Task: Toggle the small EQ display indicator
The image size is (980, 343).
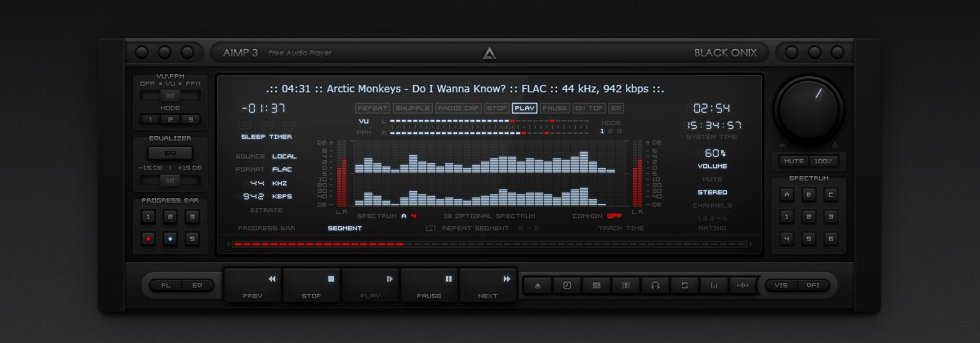Action: pos(616,108)
